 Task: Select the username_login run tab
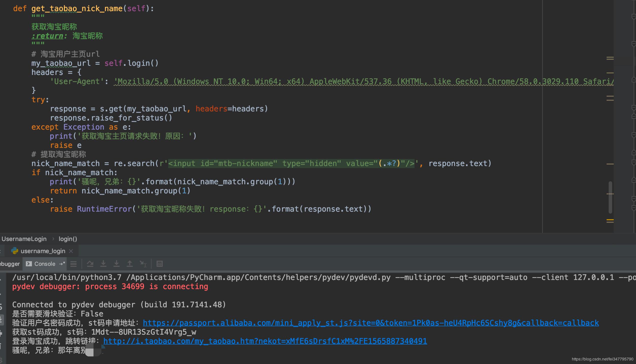(43, 251)
